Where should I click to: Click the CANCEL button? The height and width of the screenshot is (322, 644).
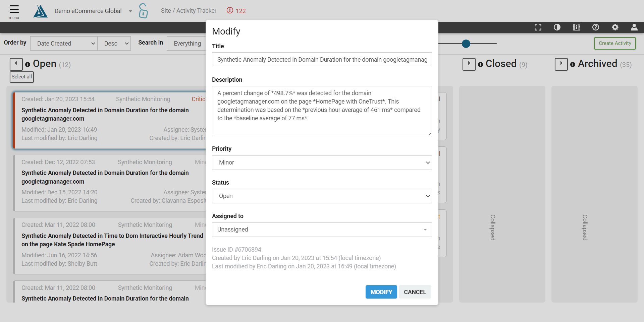(415, 292)
